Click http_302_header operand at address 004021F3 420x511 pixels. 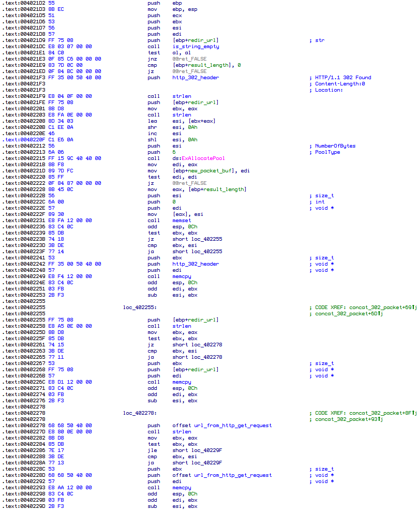pos(196,78)
